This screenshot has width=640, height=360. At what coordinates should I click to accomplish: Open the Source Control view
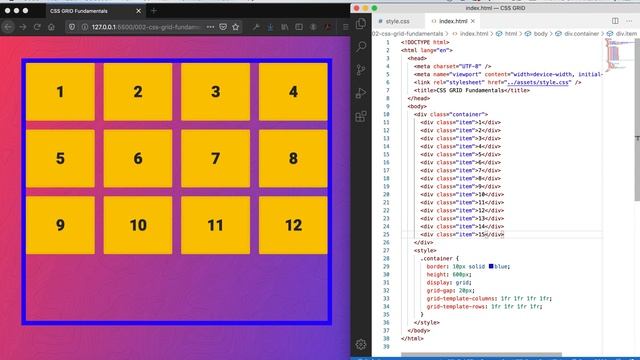click(x=361, y=70)
